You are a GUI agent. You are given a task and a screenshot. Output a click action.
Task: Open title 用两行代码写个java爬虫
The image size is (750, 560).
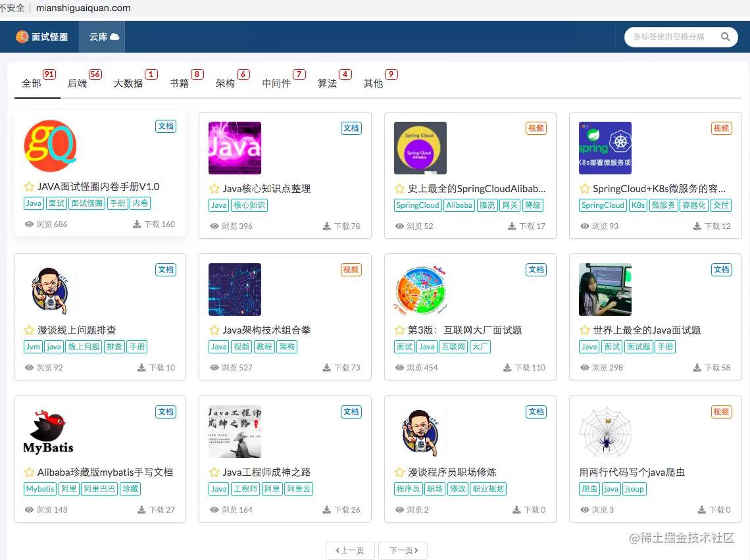632,472
